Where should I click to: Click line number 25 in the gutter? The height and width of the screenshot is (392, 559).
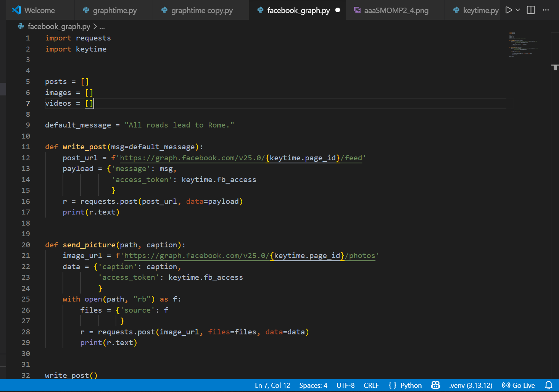(26, 299)
